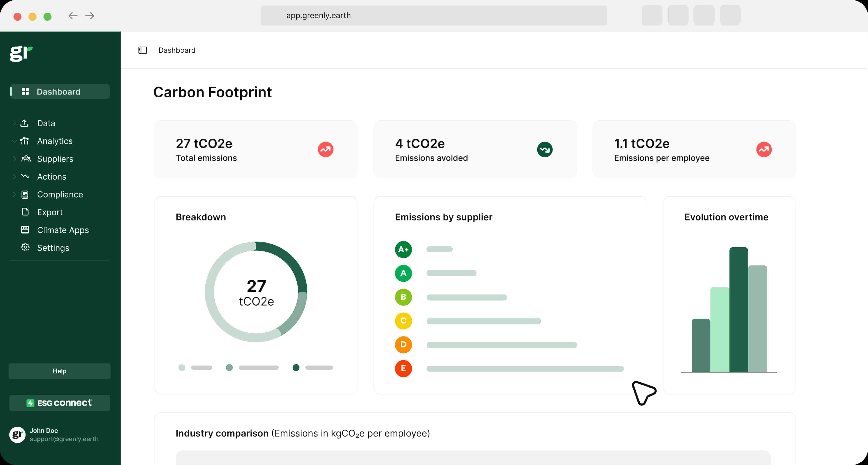Screen dimensions: 868x465
Task: Click the Export icon in sidebar
Action: tap(25, 212)
